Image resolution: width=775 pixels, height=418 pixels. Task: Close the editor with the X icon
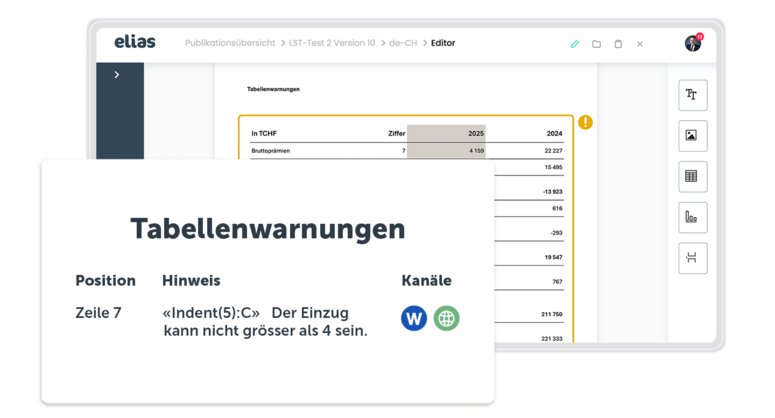point(640,44)
